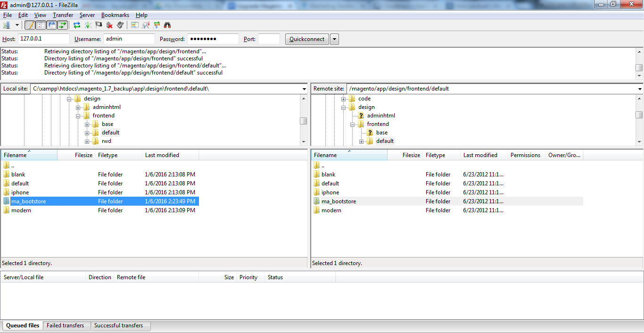Switch to the Queued files tab

(23, 325)
